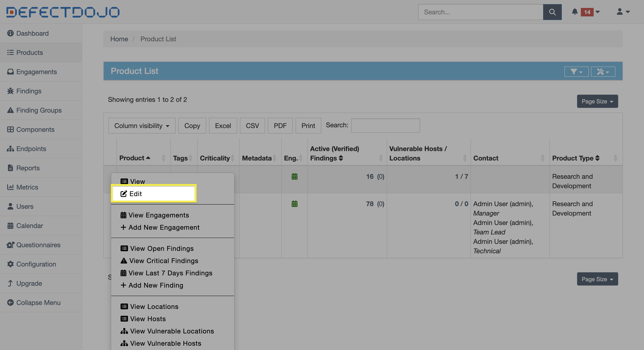
Task: Open 16 active findings link
Action: click(370, 177)
